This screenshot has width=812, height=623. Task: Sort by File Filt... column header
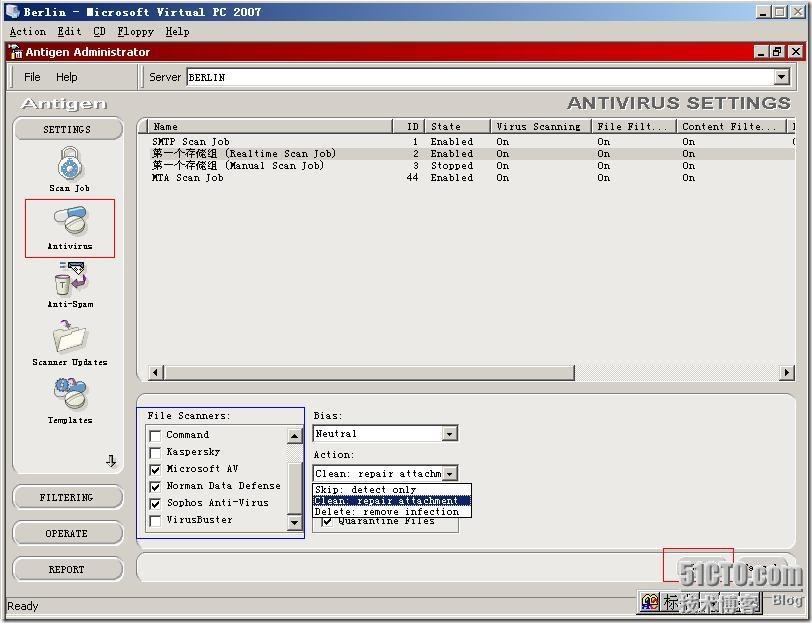click(x=634, y=126)
